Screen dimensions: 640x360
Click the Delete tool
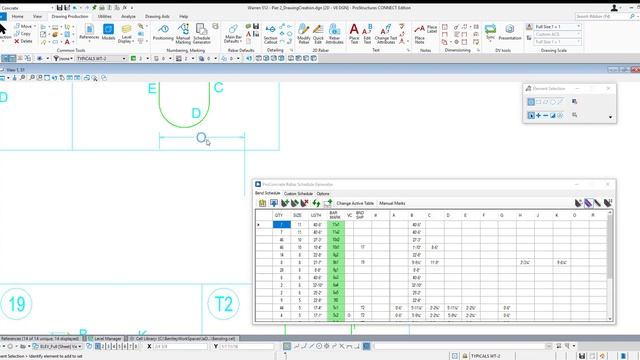[23, 41]
